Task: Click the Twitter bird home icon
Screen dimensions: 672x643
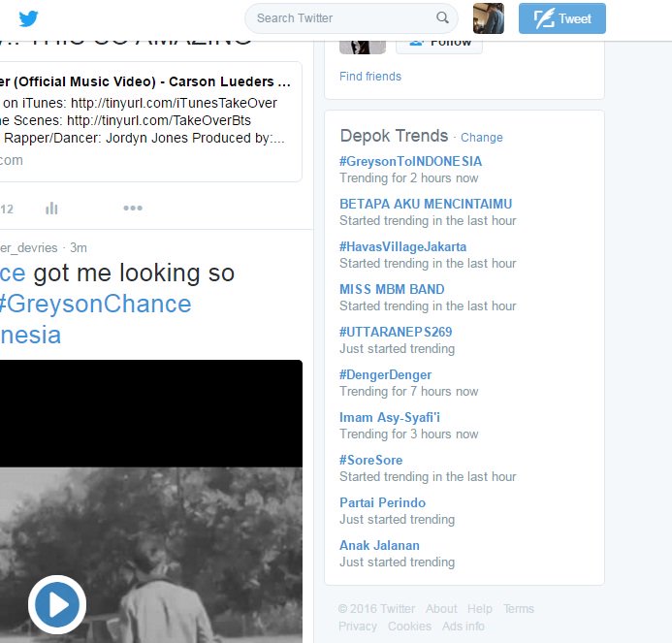Action: point(29,18)
